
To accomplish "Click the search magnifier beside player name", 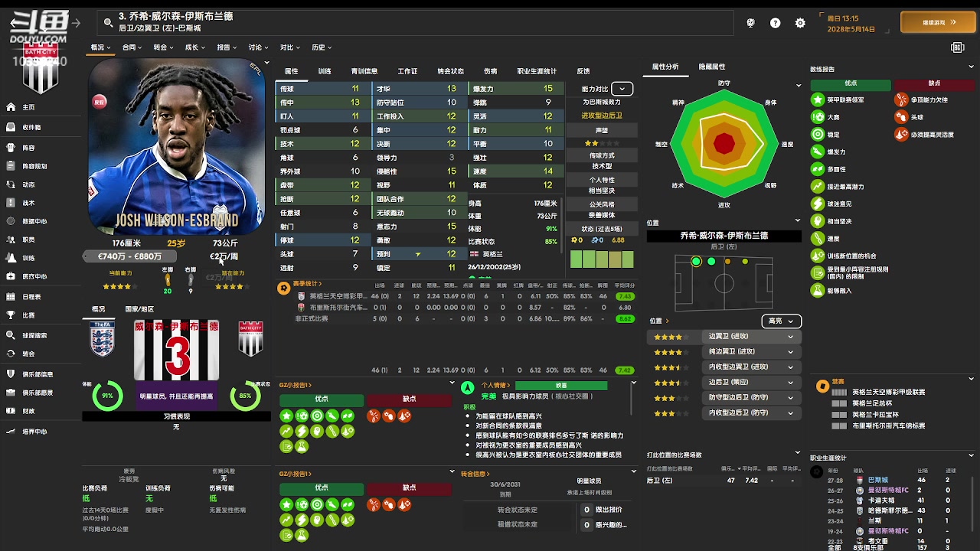I will pos(108,22).
